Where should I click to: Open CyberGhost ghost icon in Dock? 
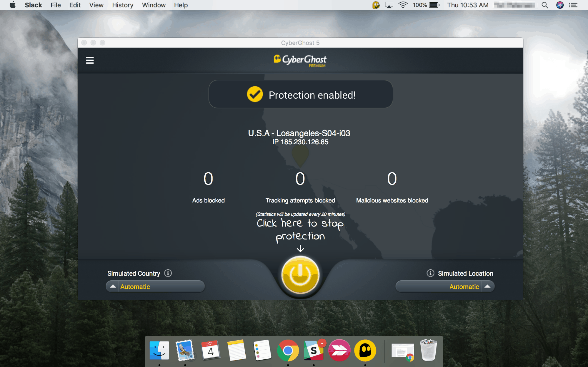tap(365, 350)
